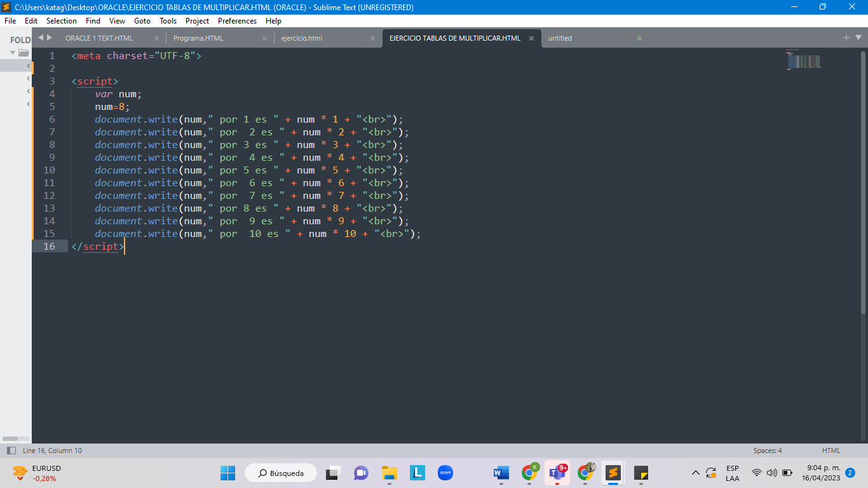Screen dimensions: 868x488
Task: Click the Line 16, Column 10 indicator
Action: 52,451
